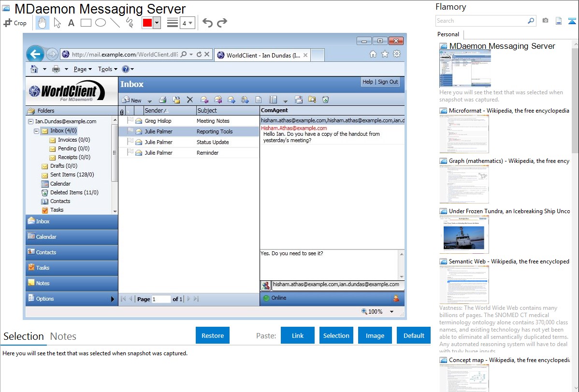This screenshot has height=392, width=579.
Task: Pick the ellipse shape tool
Action: (101, 23)
